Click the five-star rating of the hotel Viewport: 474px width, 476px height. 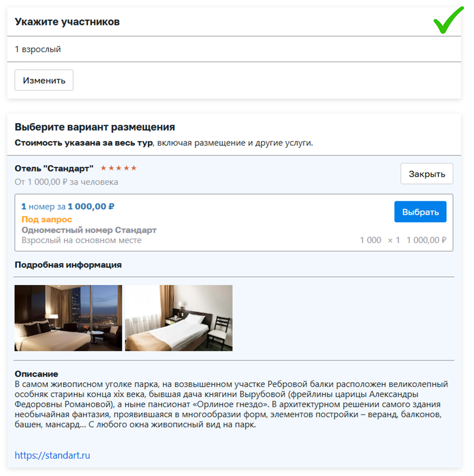pyautogui.click(x=118, y=168)
